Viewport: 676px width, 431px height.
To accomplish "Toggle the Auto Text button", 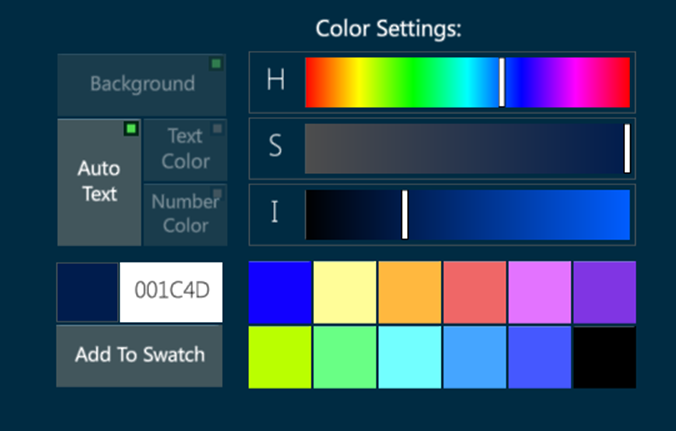I will pos(99,182).
